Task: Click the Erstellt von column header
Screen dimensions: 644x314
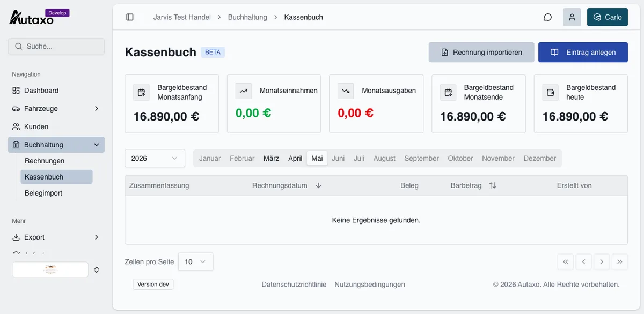Action: click(x=574, y=185)
